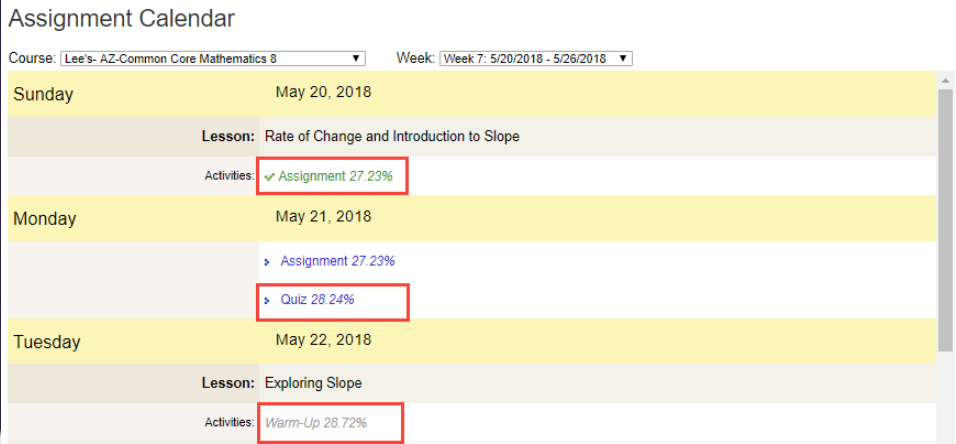Click the blue arrow bullet beside Monday's Assignment
The width and height of the screenshot is (956, 444).
[268, 262]
